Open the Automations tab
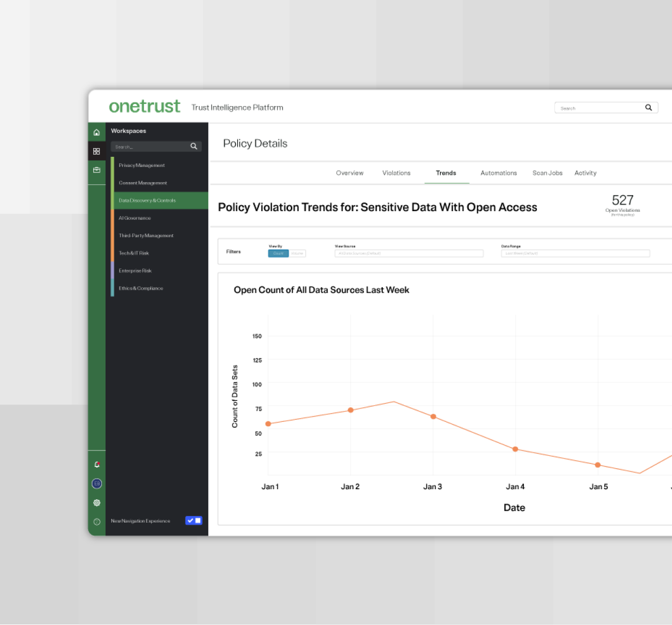 pyautogui.click(x=499, y=173)
